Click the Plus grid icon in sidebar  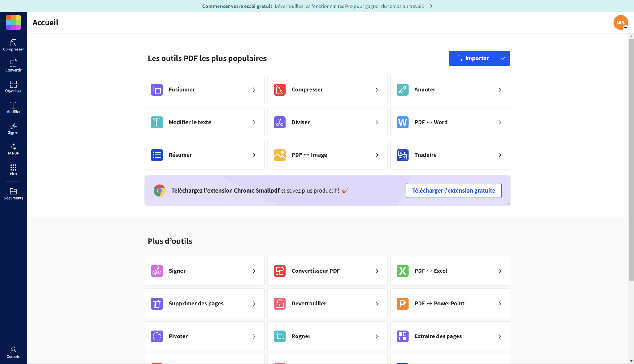pyautogui.click(x=13, y=170)
